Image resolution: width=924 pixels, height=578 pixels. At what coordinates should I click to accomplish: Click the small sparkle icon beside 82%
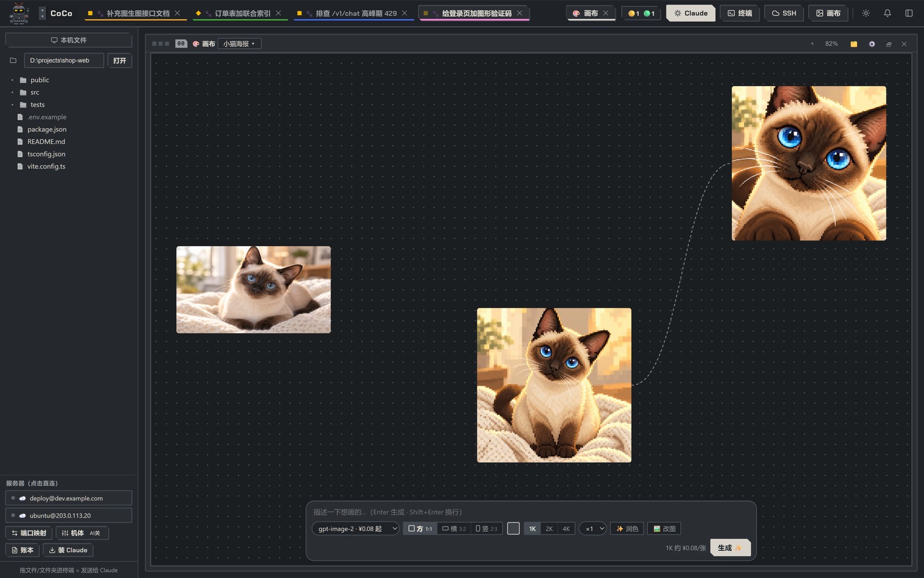pos(812,43)
